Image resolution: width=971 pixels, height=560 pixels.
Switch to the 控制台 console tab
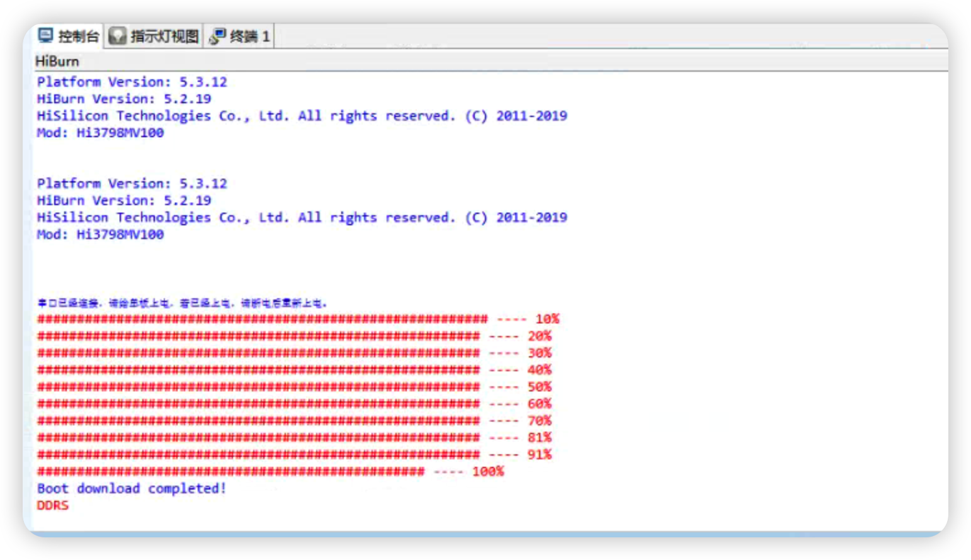click(x=69, y=36)
